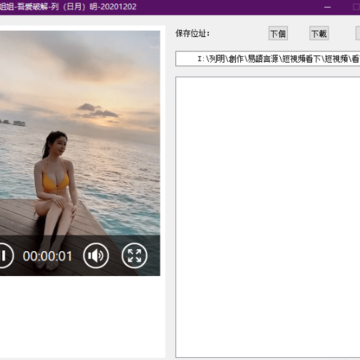
Task: Switch the video to fullscreen mode
Action: (x=134, y=256)
